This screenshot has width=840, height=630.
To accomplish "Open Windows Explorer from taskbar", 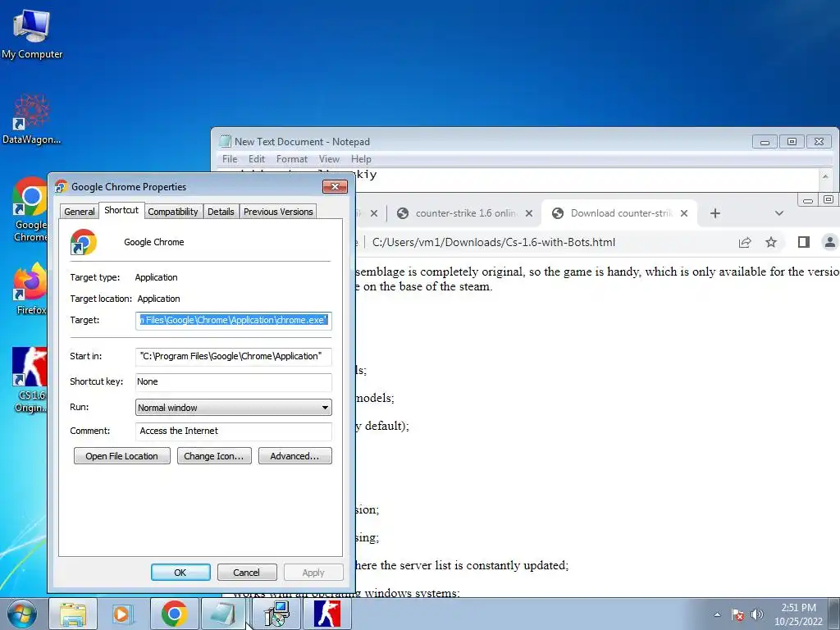I will (x=73, y=614).
